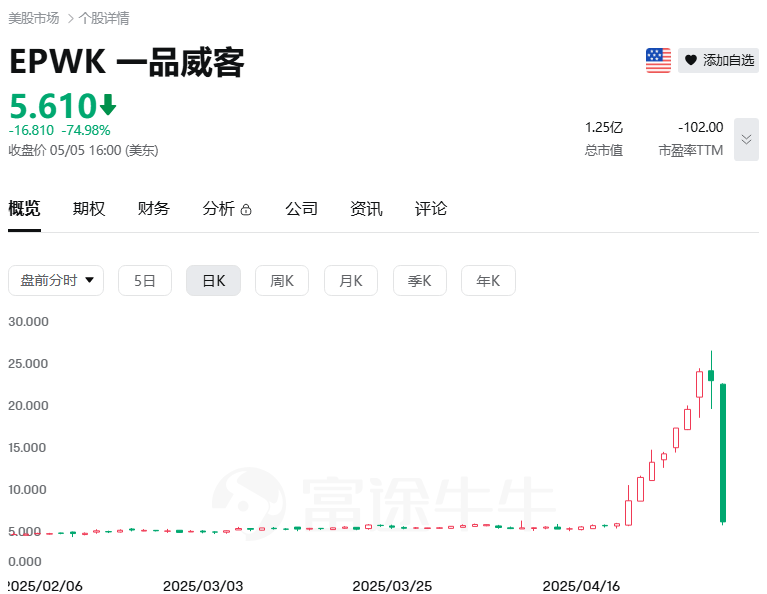The height and width of the screenshot is (594, 767).
Task: Click the green down arrow beside 5.610
Action: [108, 105]
